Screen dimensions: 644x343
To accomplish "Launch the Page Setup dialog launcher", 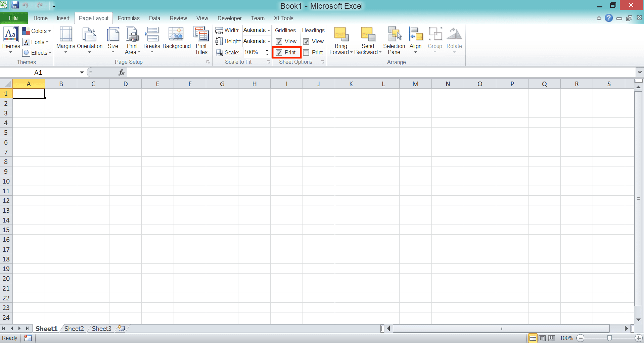I will [208, 62].
